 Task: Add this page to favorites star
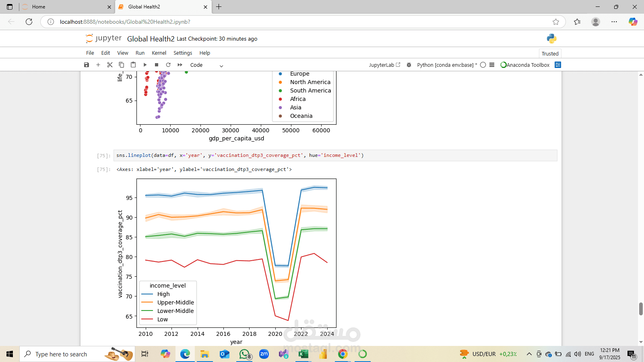(x=556, y=22)
